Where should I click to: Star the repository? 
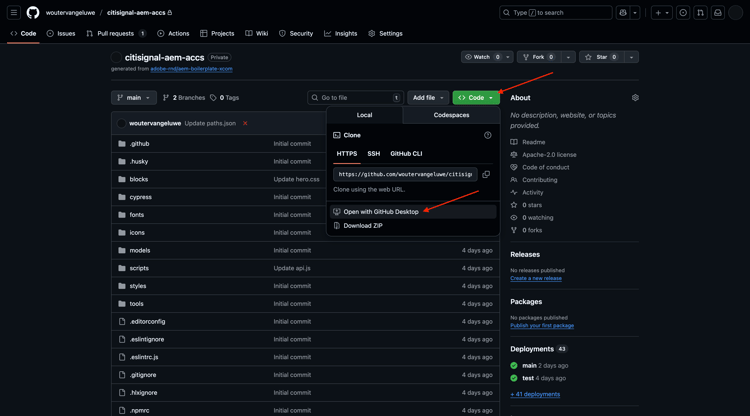[x=602, y=57]
